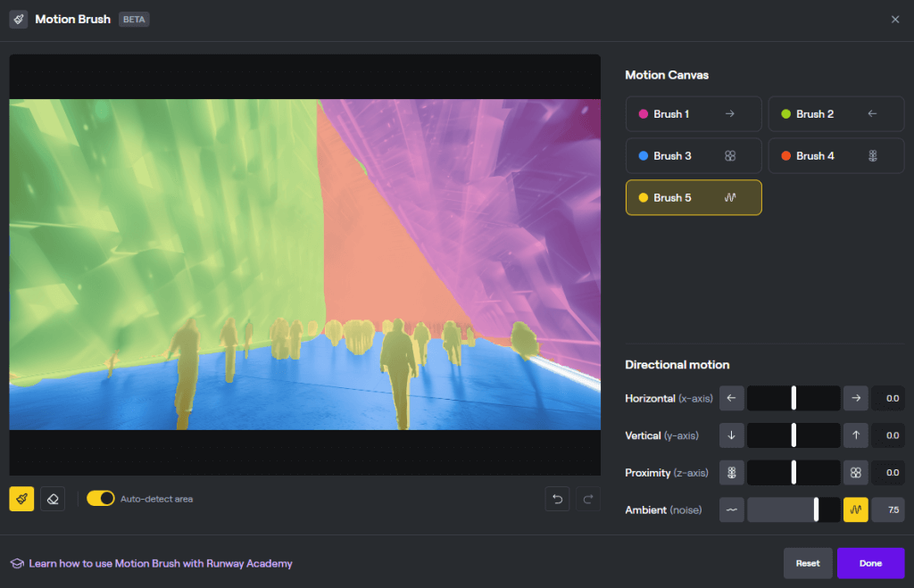Select the brush paint tool
Image resolution: width=914 pixels, height=588 pixels.
(21, 499)
